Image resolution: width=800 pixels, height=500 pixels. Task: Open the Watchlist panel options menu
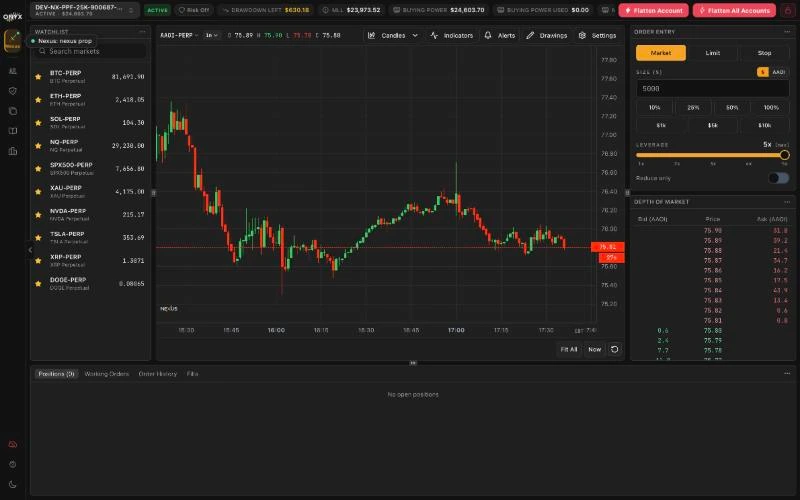tap(142, 32)
